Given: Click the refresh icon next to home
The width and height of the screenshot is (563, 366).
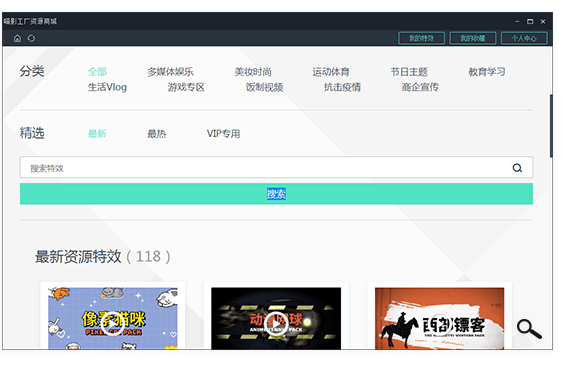Looking at the screenshot, I should (32, 38).
